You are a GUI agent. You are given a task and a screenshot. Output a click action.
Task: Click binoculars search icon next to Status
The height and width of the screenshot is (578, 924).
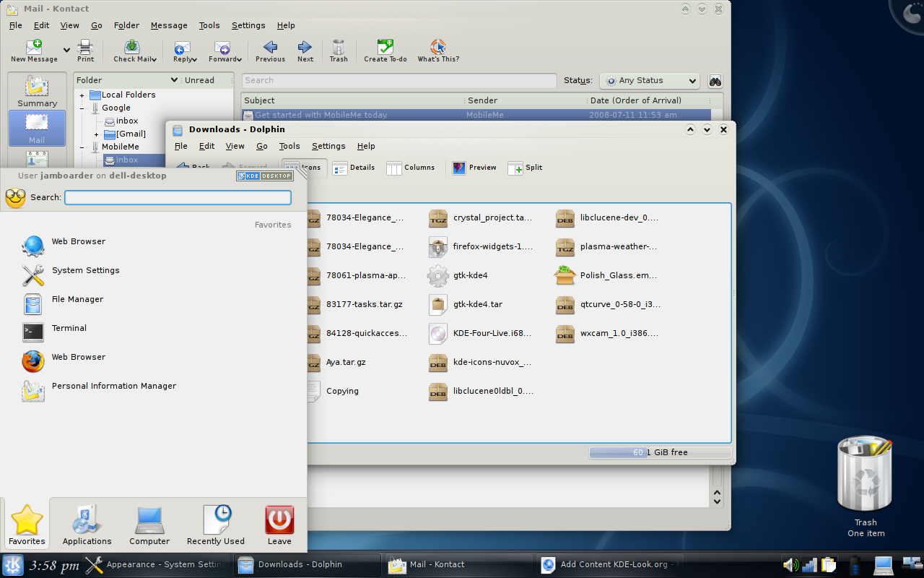click(x=715, y=81)
